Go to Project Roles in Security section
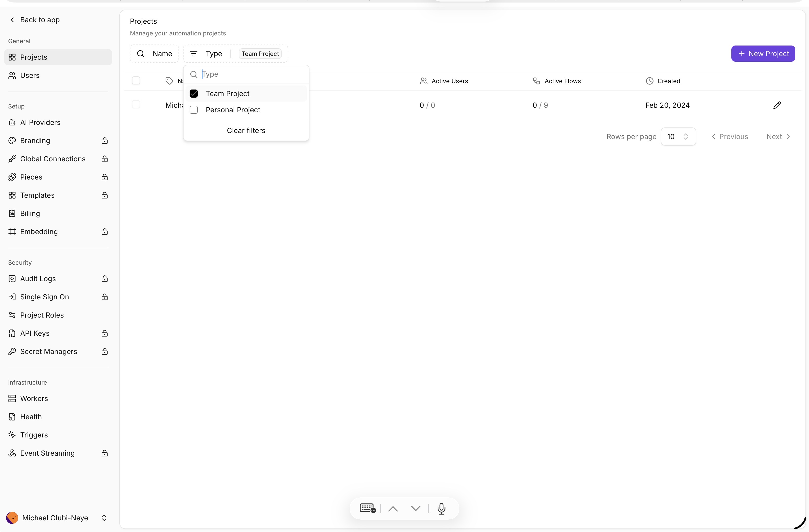 pos(42,315)
